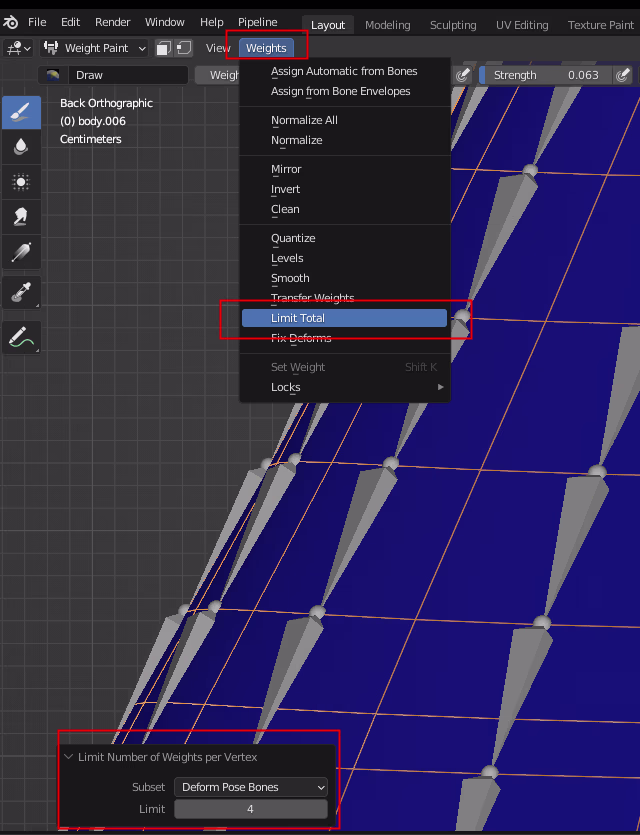The width and height of the screenshot is (640, 835).
Task: Close the Weights menu via its header button
Action: 266,48
